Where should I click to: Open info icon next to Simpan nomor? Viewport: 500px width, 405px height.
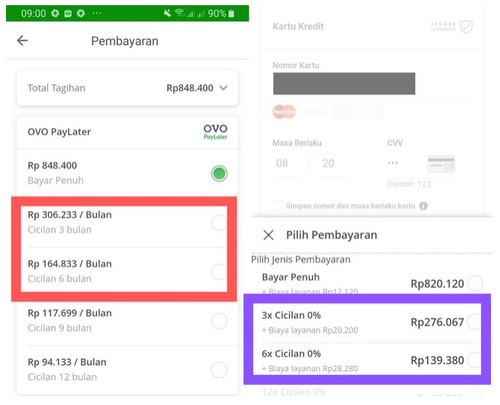point(423,206)
